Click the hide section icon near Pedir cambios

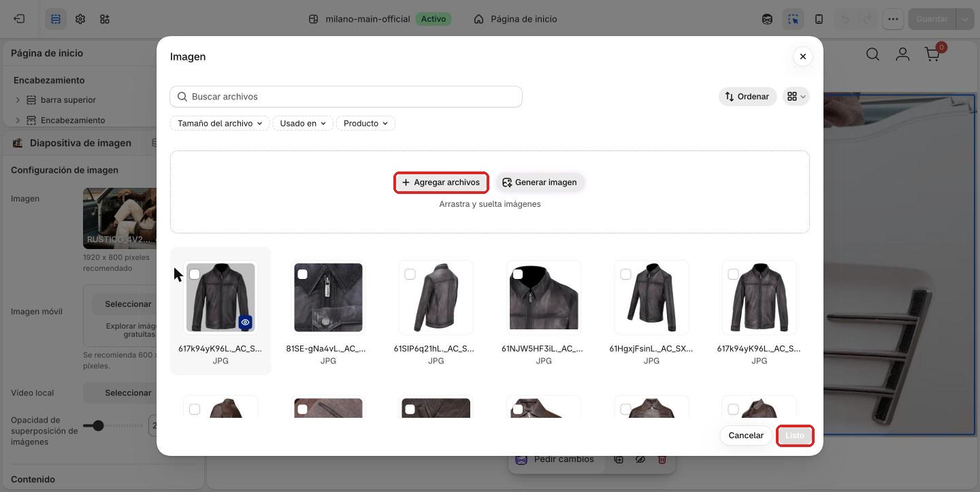[640, 459]
